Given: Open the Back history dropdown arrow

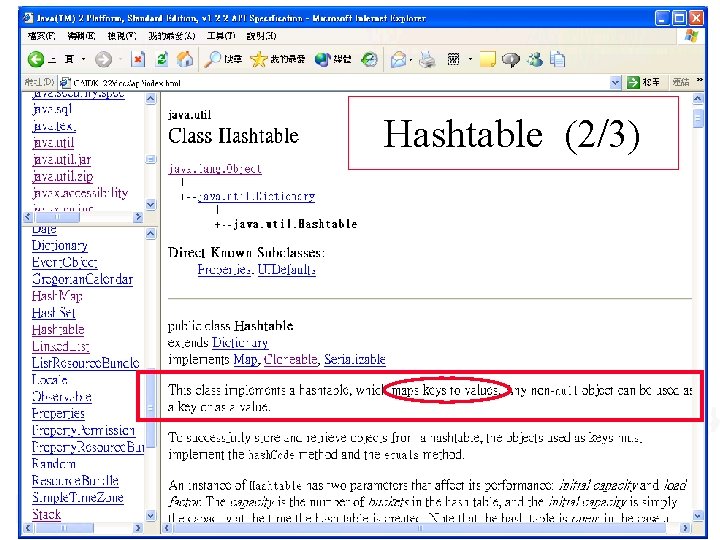Looking at the screenshot, I should pyautogui.click(x=83, y=59).
